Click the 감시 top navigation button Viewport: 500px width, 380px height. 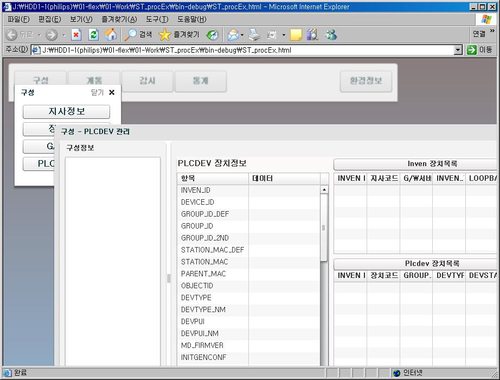click(147, 81)
